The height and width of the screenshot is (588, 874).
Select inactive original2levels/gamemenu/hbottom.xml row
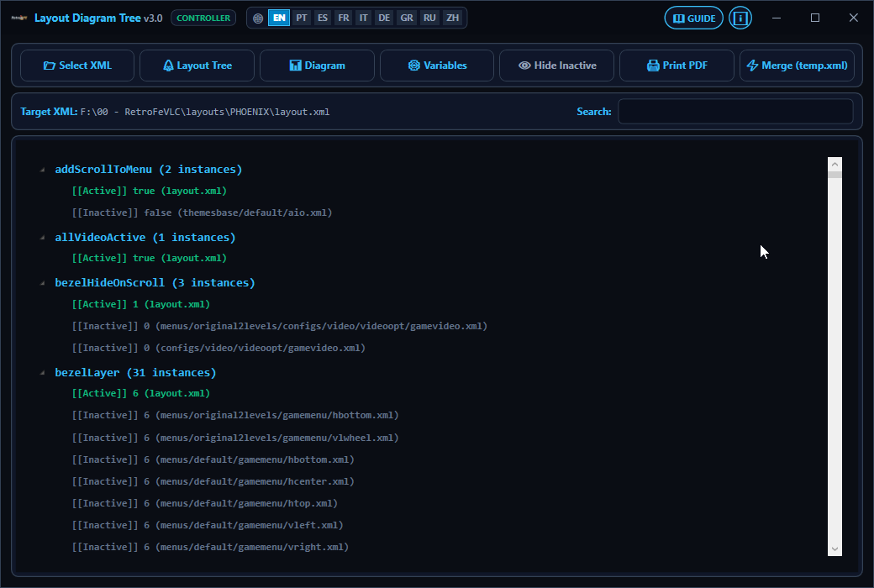point(235,415)
